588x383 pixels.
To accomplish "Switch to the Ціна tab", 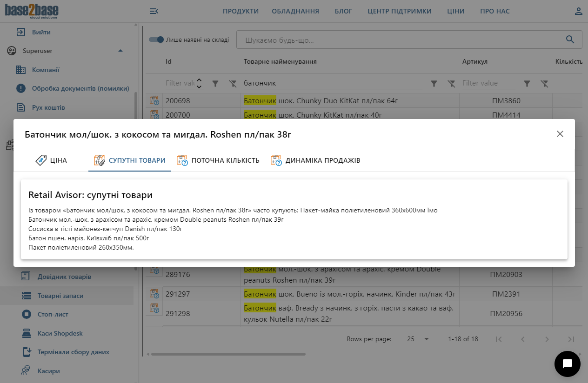I will click(x=52, y=160).
